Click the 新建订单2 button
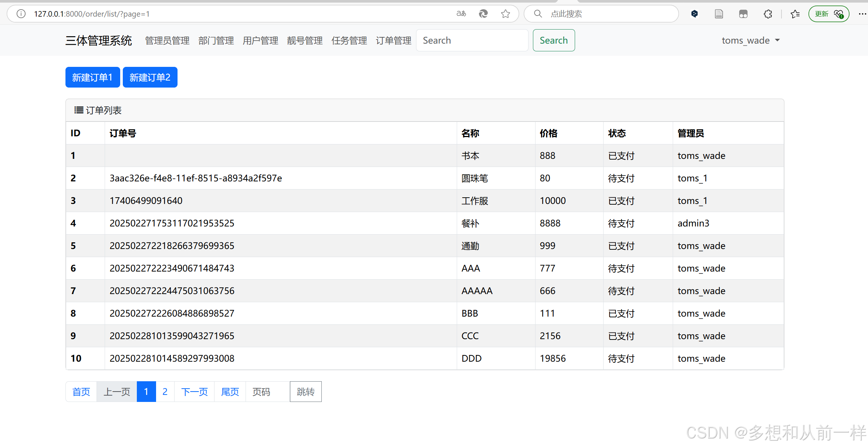This screenshot has height=447, width=868. click(150, 77)
